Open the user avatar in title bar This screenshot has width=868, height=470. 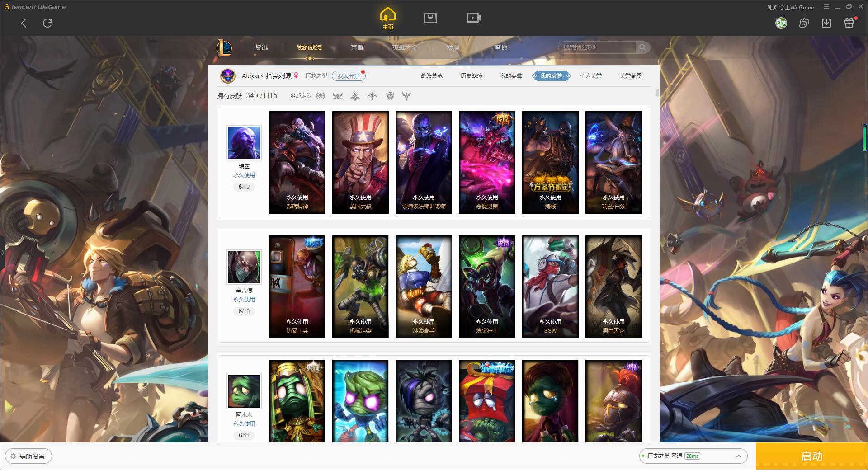(781, 23)
